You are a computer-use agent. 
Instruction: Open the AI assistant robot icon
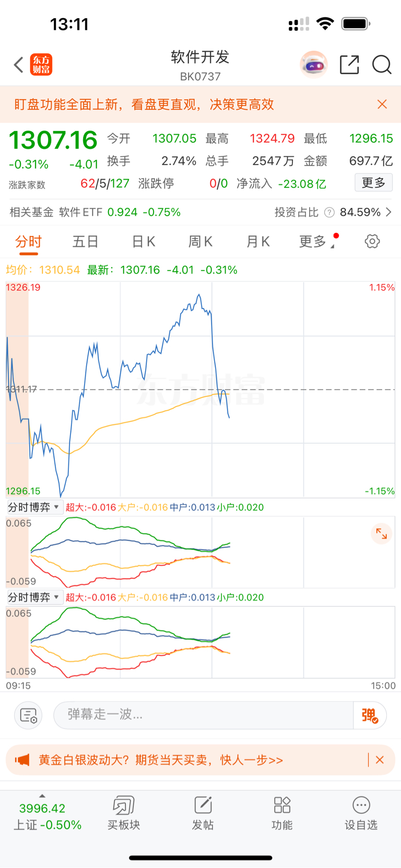[x=313, y=65]
